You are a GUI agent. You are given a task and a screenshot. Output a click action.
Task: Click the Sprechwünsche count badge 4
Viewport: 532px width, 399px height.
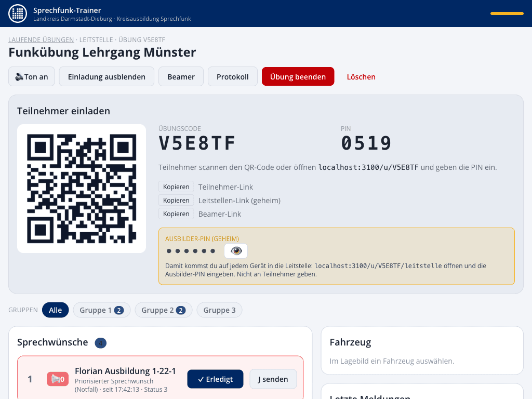100,343
